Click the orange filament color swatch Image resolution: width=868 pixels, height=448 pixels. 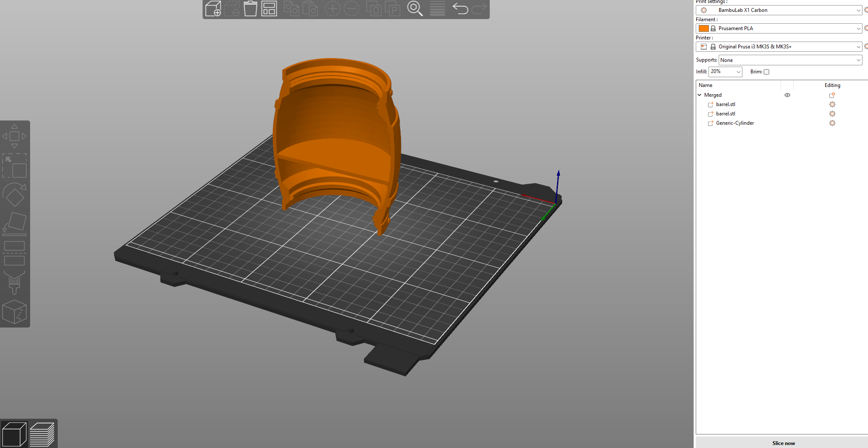pos(703,28)
